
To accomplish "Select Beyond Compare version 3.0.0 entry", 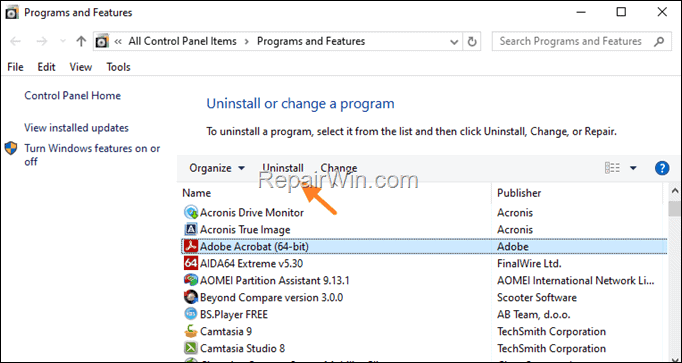I will (x=271, y=297).
